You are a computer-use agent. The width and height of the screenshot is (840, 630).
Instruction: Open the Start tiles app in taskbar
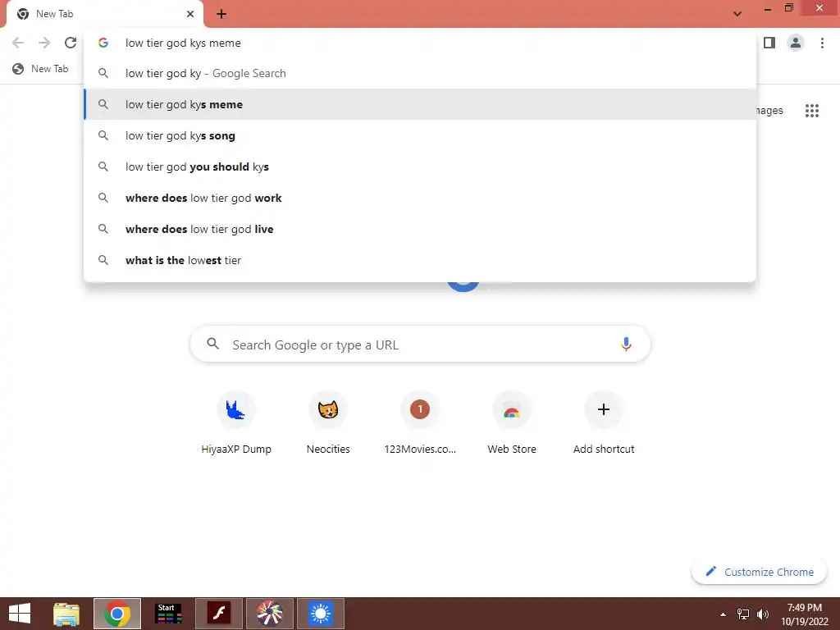[168, 614]
